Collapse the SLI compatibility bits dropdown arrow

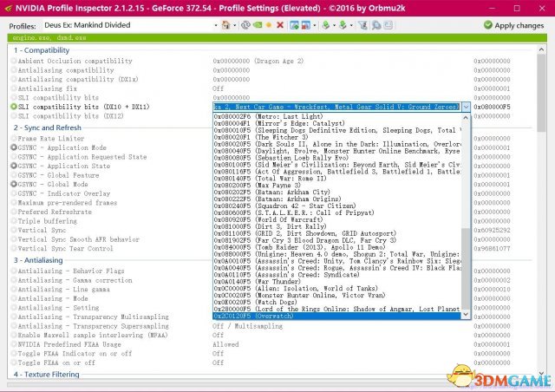[467, 107]
